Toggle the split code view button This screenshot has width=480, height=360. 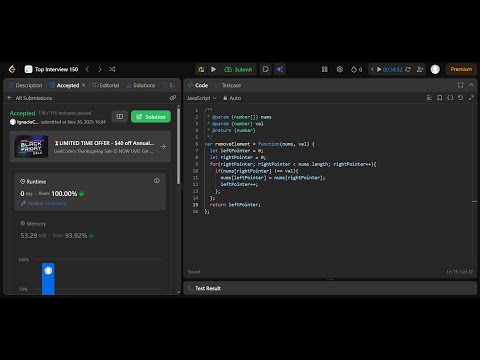click(x=120, y=116)
